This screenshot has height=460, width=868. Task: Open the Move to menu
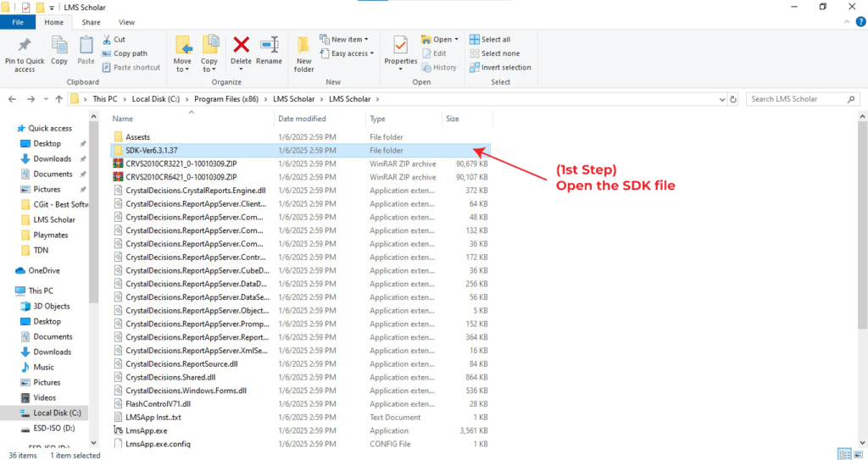[x=182, y=54]
